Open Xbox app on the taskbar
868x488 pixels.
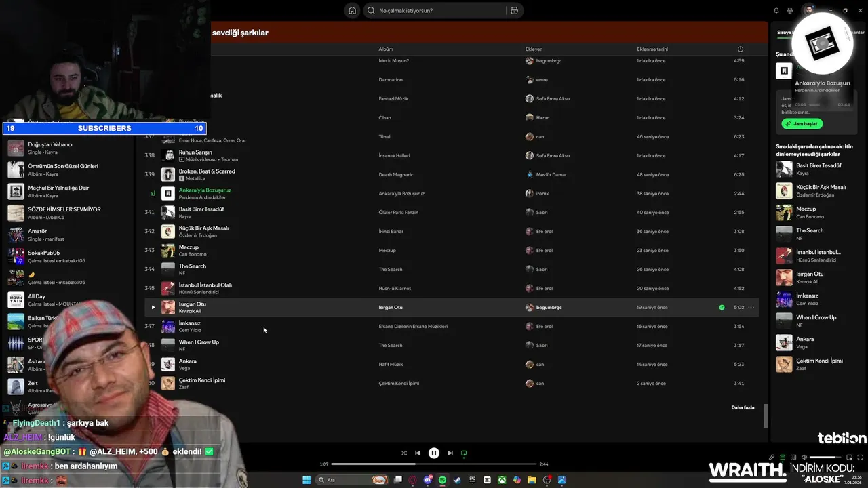click(x=502, y=480)
